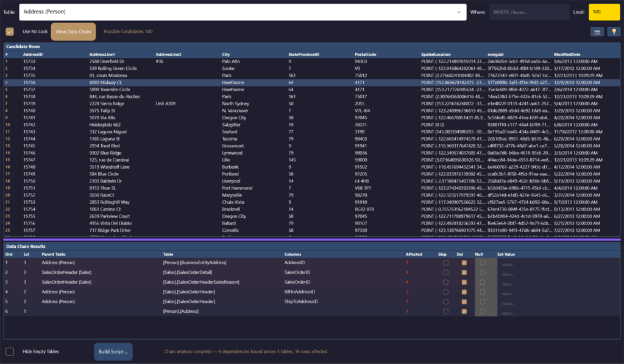Image resolution: width=624 pixels, height=364 pixels.
Task: Click the StateProvinceID column header
Action: click(303, 54)
